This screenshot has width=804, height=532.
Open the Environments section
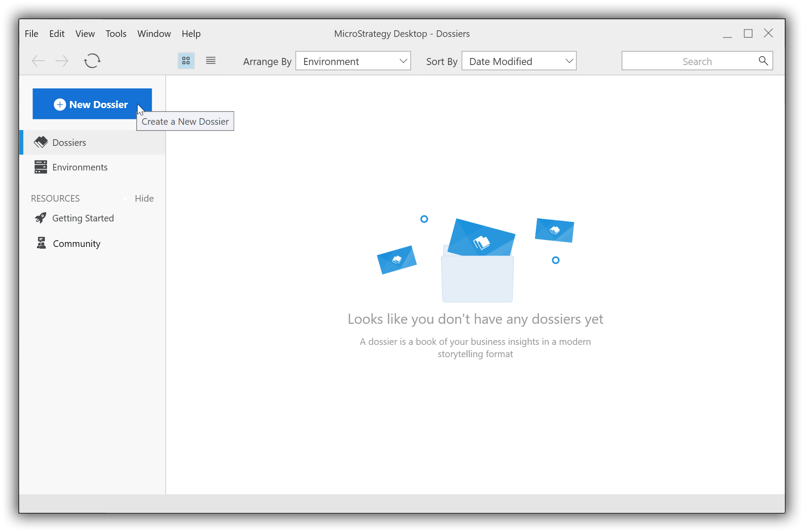click(x=80, y=167)
